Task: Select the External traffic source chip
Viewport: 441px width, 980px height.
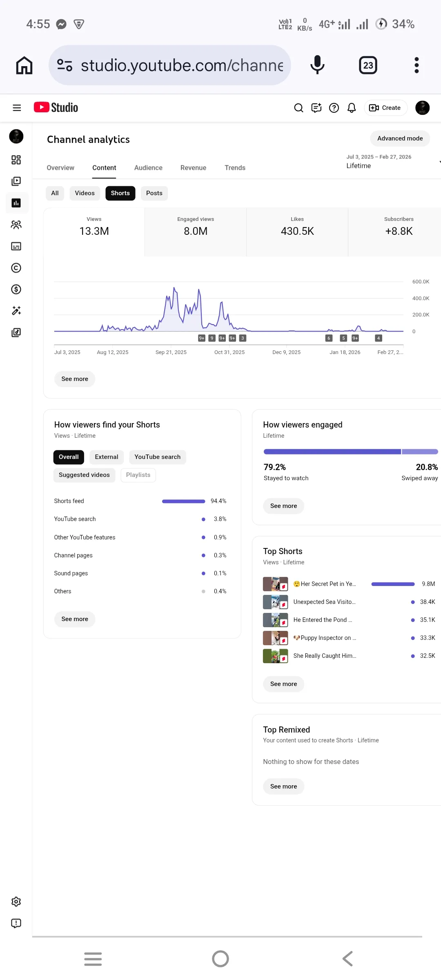Action: click(107, 457)
